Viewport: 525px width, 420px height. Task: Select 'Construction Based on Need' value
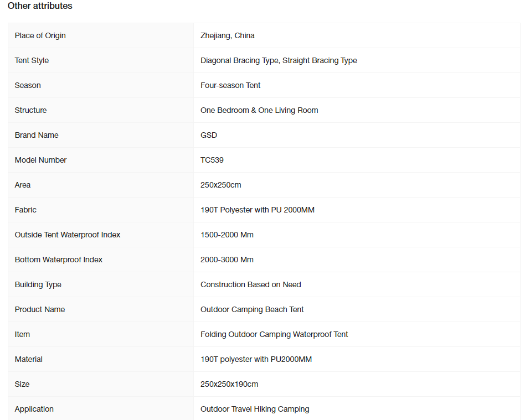coord(251,284)
